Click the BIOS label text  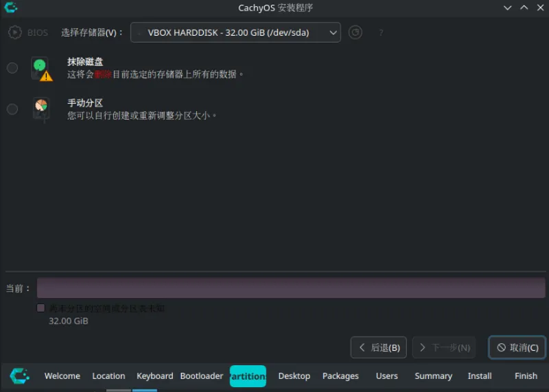pos(38,32)
